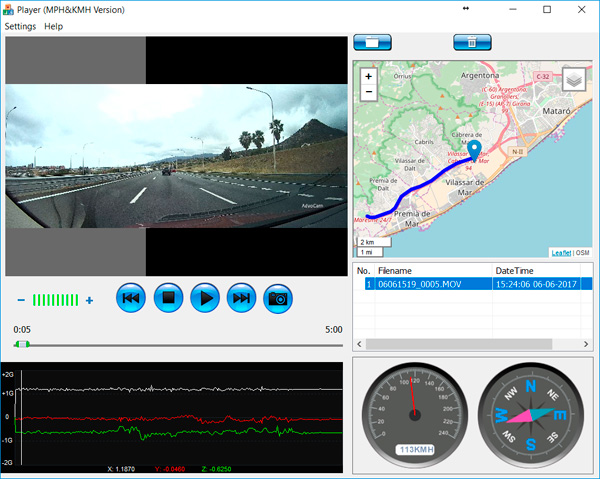Zoom in on the map

pos(369,76)
